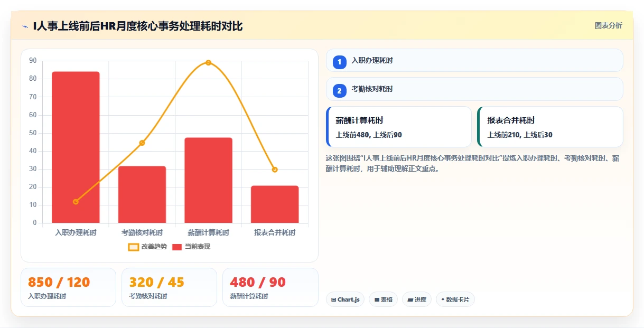Click the y-axis value 90
Viewport: 644px width, 328px height.
tap(33, 61)
